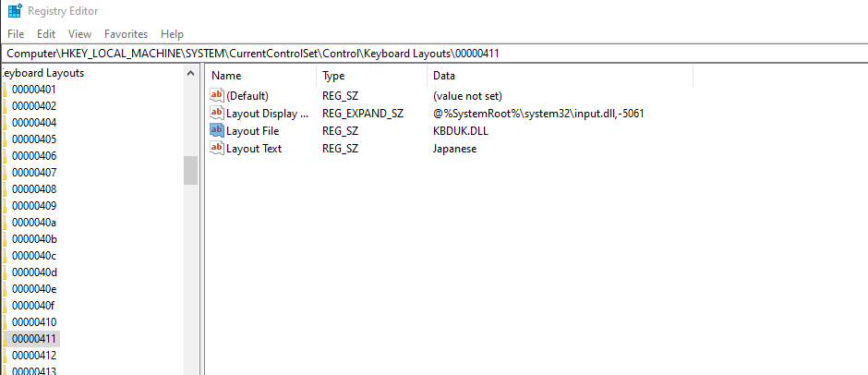
Task: Select the Layout Display Name value icon
Action: coord(216,113)
